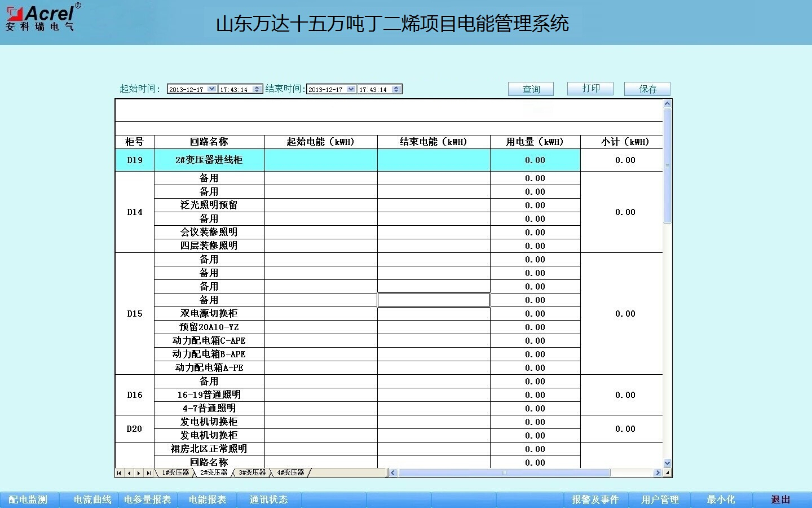Open end date dropdown calendar
The height and width of the screenshot is (508, 812).
351,89
